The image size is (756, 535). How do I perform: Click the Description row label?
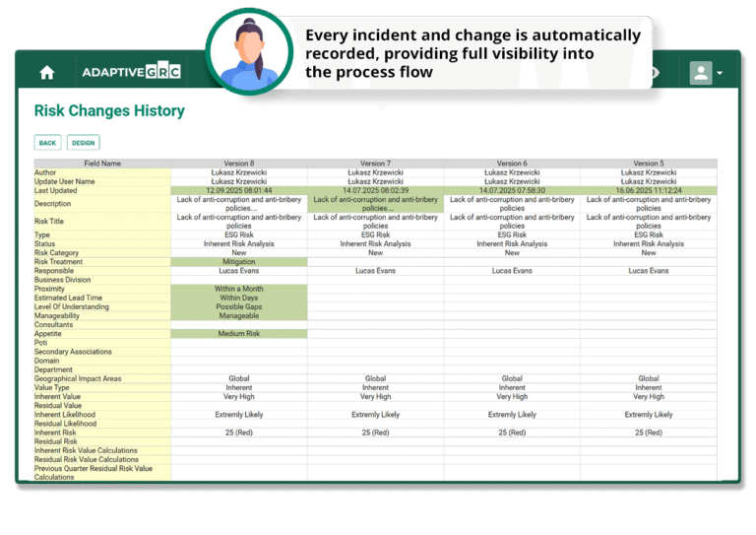tap(102, 204)
